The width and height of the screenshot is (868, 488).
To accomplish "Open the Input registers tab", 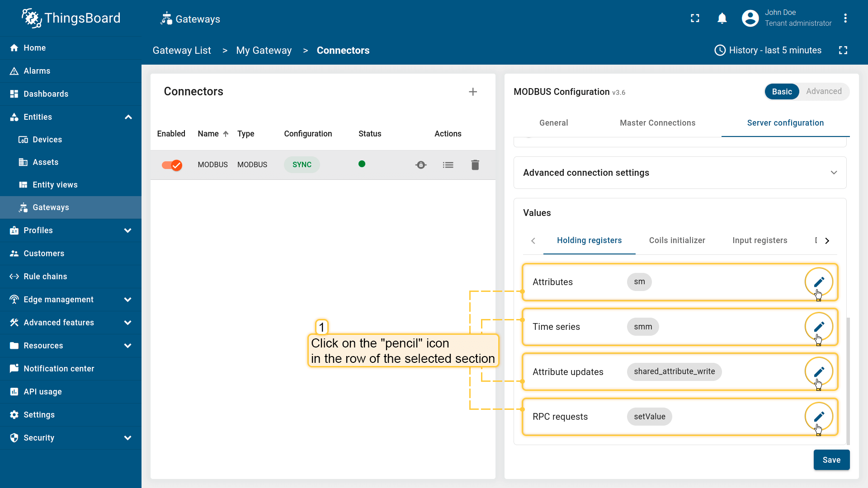I will pos(759,240).
